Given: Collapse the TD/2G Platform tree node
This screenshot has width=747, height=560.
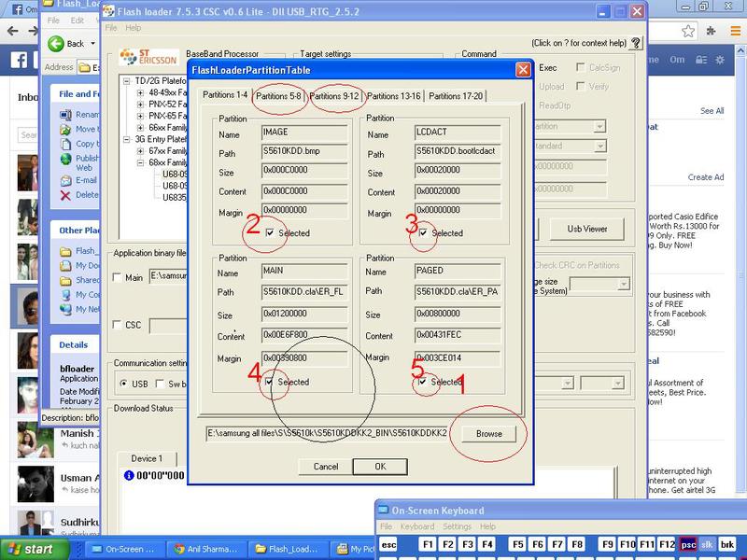Looking at the screenshot, I should click(127, 81).
